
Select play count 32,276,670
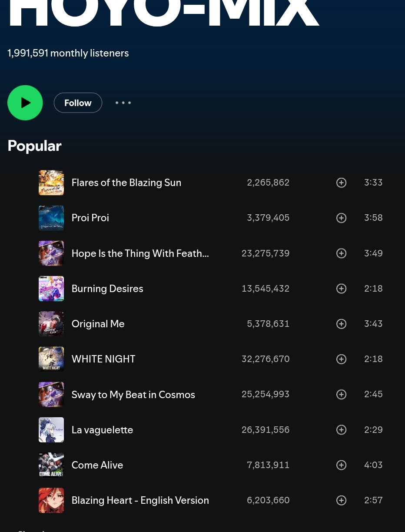pos(266,359)
